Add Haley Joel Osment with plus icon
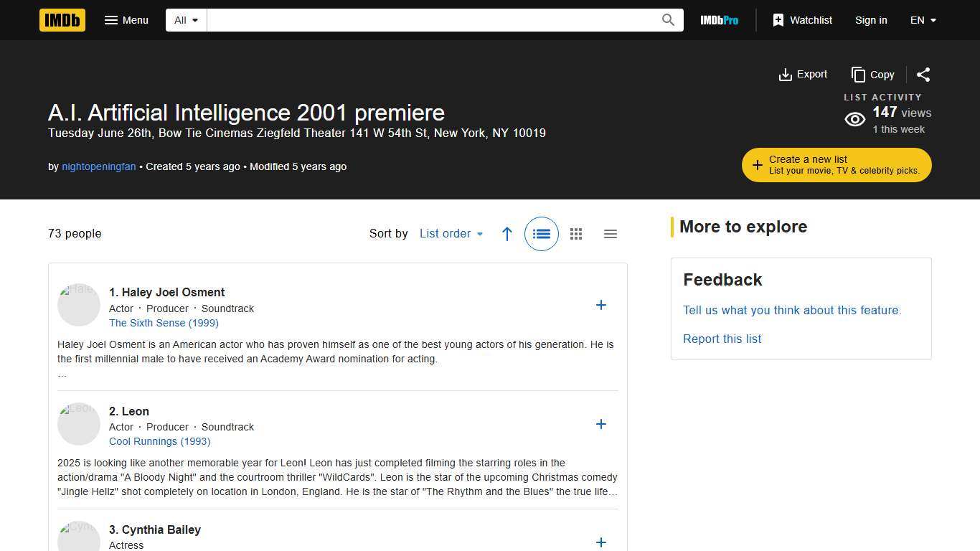This screenshot has width=980, height=551. tap(601, 306)
